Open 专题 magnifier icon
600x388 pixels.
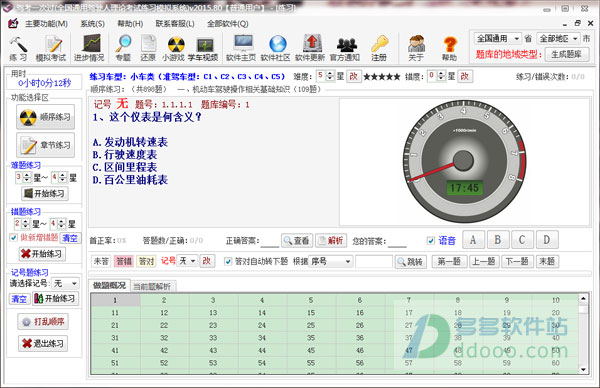click(x=123, y=49)
